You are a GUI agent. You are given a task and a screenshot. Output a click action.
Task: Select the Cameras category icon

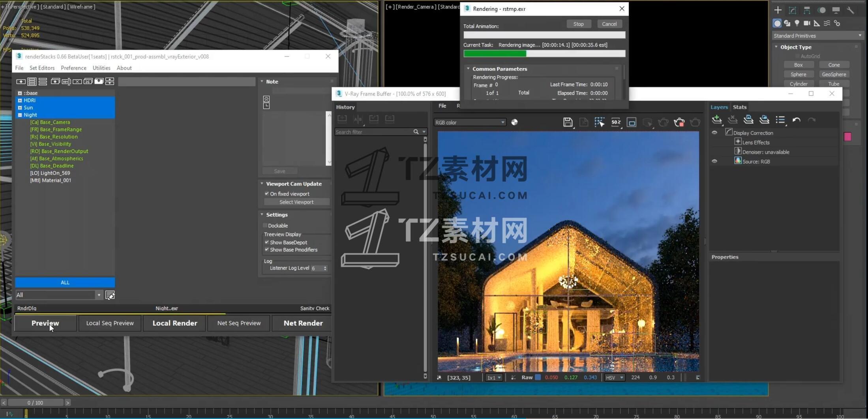[x=807, y=23]
